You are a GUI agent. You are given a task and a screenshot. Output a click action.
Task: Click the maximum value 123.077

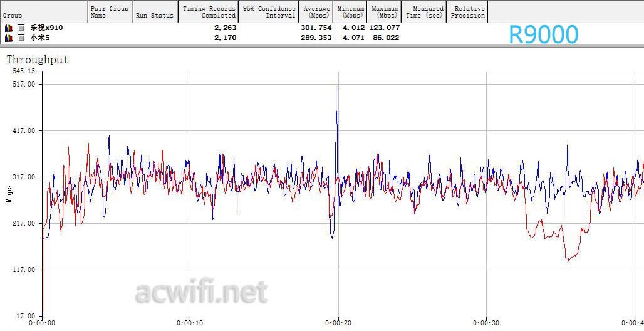[386, 28]
